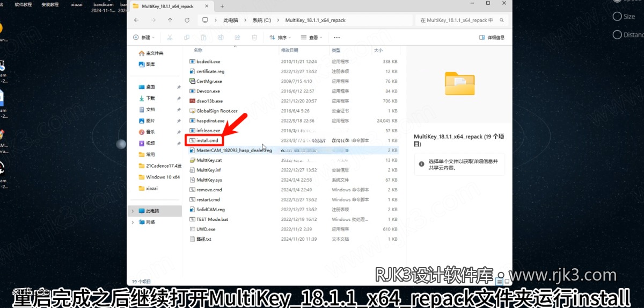Click the bcdedit.exe file icon
This screenshot has height=308, width=644.
coord(193,61)
